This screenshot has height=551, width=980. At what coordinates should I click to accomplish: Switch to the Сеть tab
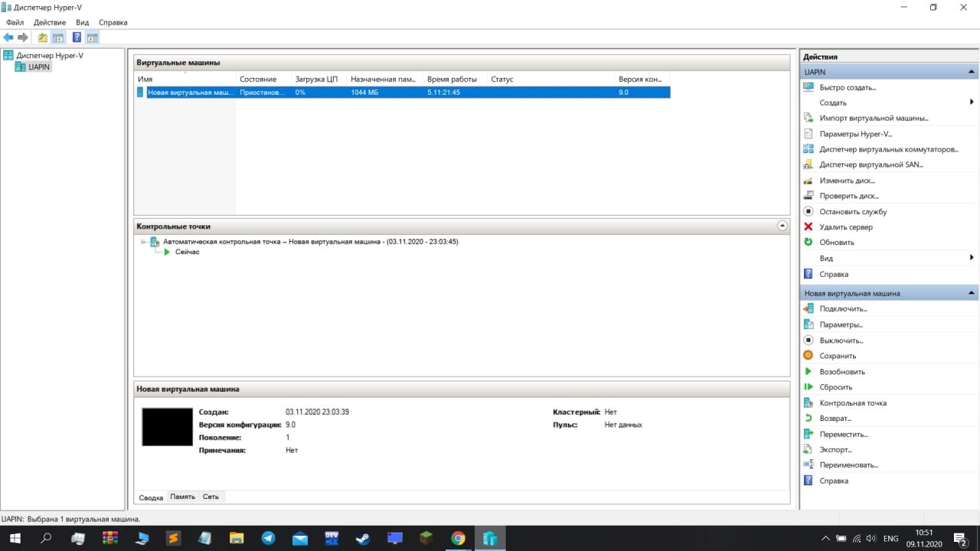pyautogui.click(x=211, y=497)
